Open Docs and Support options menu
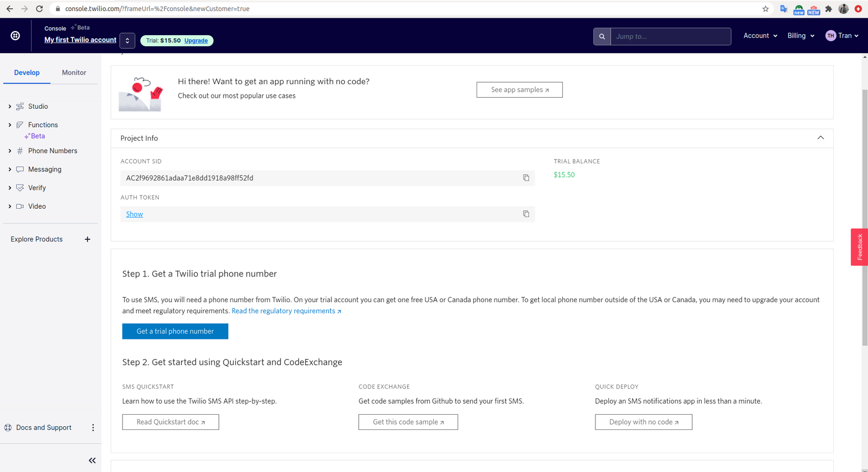868x472 pixels. [x=93, y=428]
